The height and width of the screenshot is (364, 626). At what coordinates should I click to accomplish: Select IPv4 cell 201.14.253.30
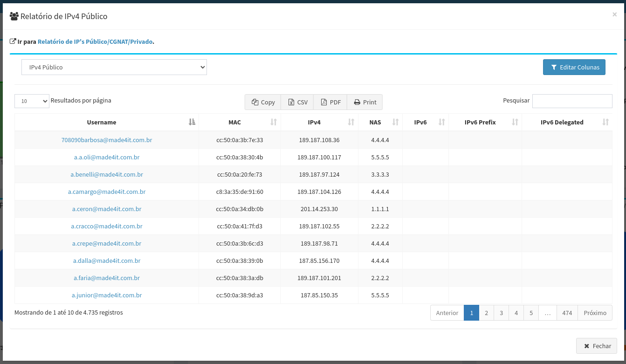click(x=319, y=209)
